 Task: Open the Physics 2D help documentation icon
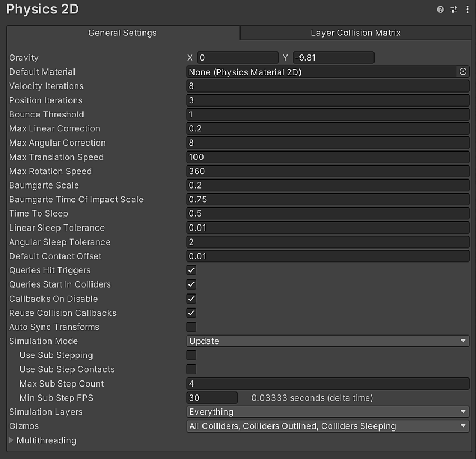pyautogui.click(x=441, y=10)
